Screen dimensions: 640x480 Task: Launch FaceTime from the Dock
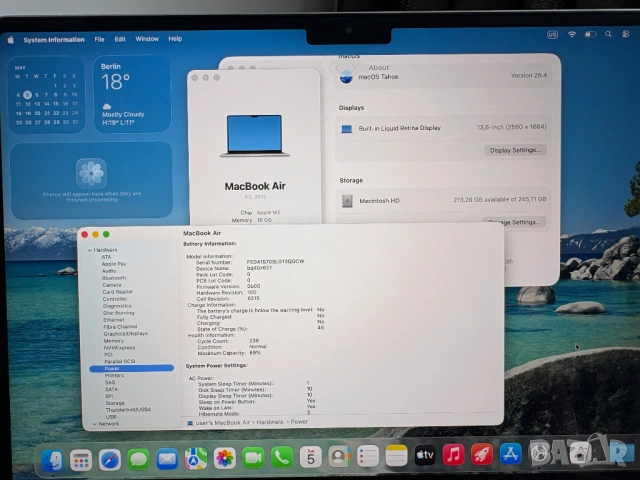point(253,458)
